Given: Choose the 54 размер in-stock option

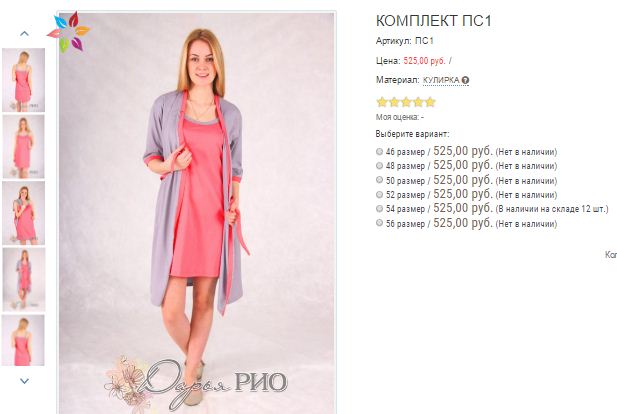Looking at the screenshot, I should pos(379,209).
